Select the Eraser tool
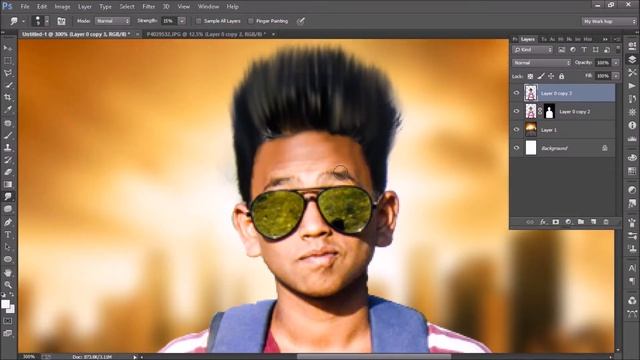This screenshot has width=640, height=360. [x=8, y=172]
